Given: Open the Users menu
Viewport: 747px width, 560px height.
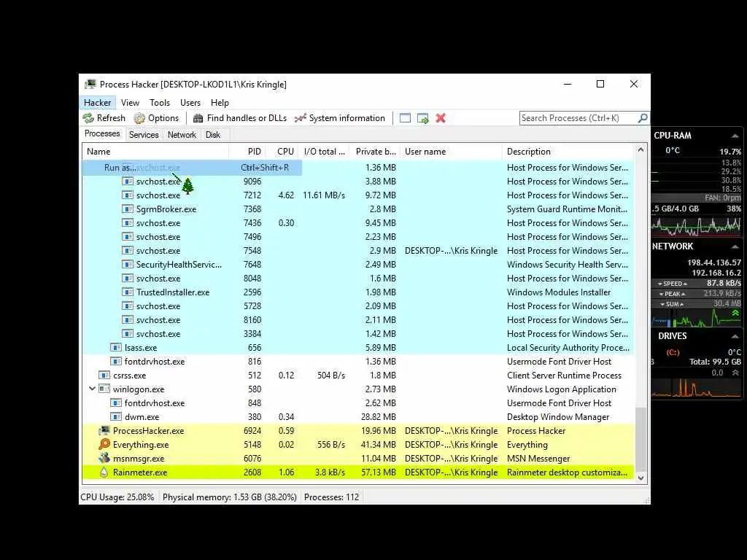Looking at the screenshot, I should pyautogui.click(x=190, y=103).
